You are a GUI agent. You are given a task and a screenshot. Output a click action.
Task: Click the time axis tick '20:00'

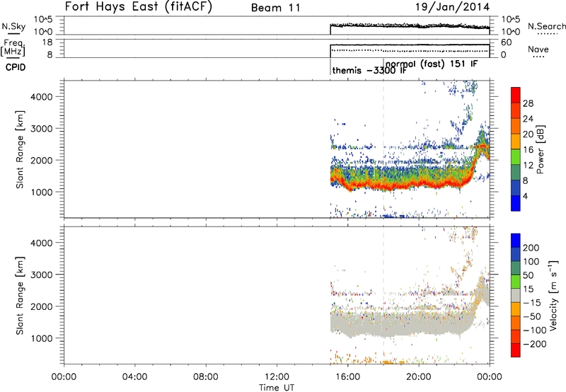tap(419, 376)
